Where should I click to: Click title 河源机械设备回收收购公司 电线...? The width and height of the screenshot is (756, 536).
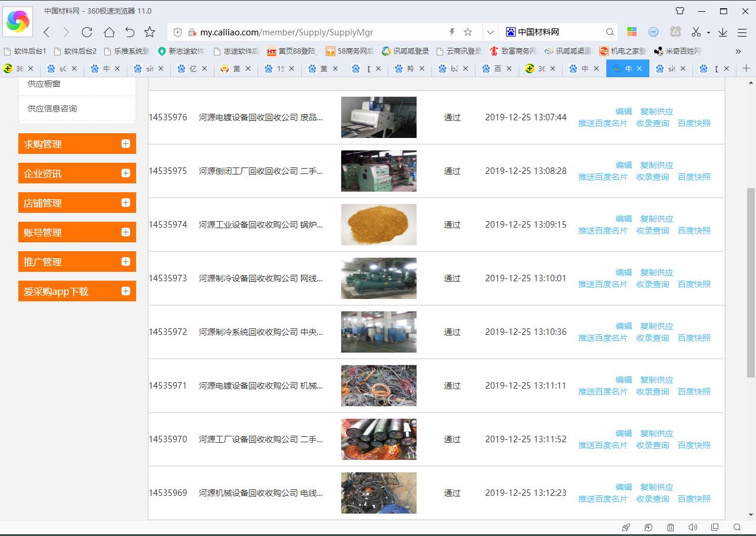[261, 493]
